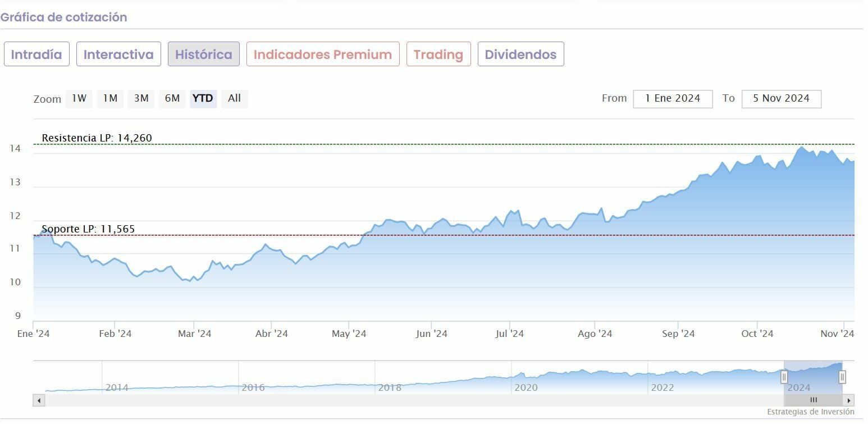The image size is (868, 424).
Task: Go to the Trading tab
Action: point(438,54)
